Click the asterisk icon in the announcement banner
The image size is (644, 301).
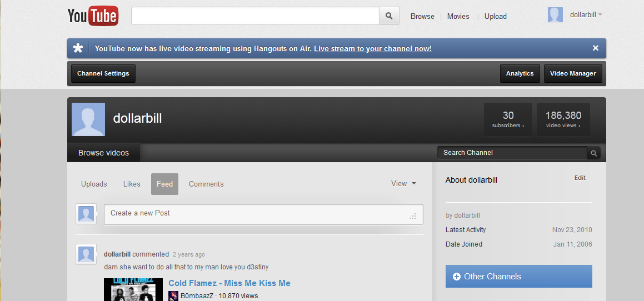[x=78, y=48]
